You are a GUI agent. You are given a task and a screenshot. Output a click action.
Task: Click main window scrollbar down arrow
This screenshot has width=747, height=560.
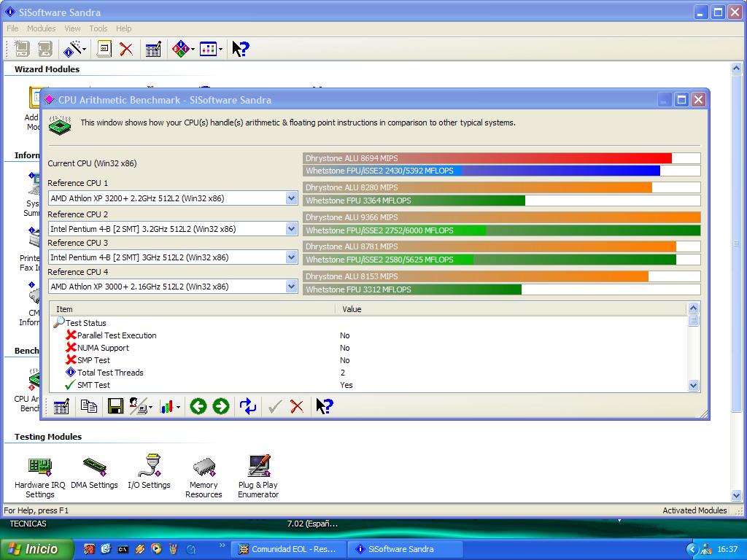[736, 495]
